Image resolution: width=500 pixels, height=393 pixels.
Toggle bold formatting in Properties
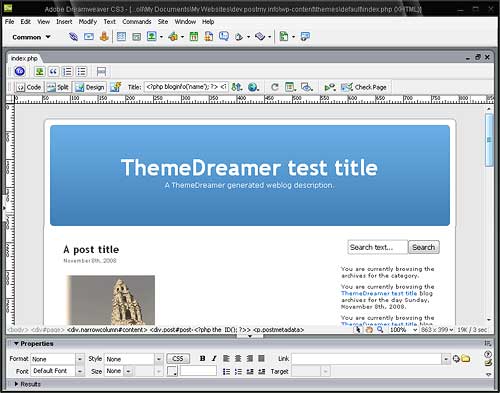tap(202, 359)
